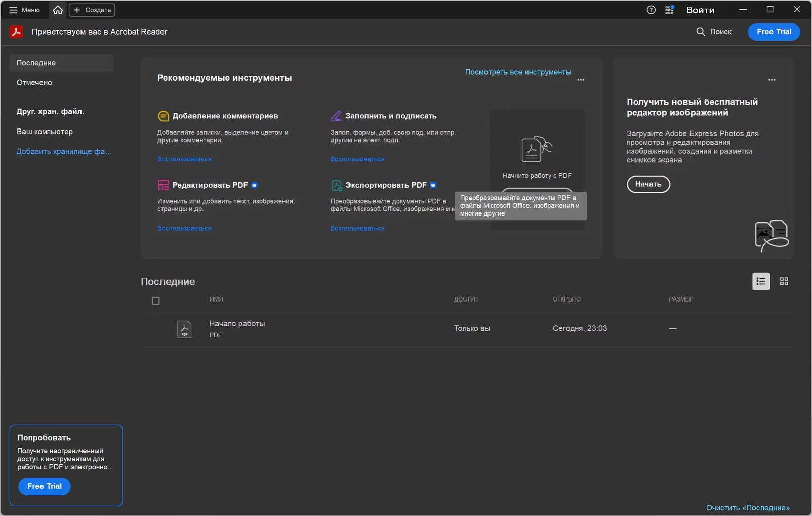Viewport: 812px width, 516px height.
Task: Click the top Free Trial button
Action: [x=774, y=32]
